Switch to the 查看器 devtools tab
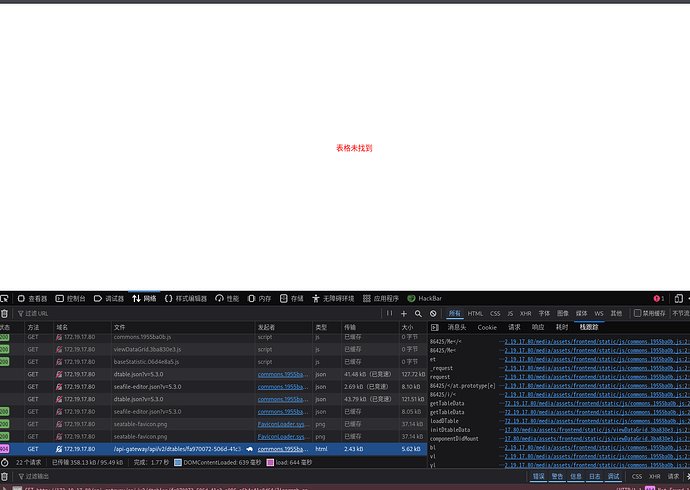690x490 pixels. click(32, 299)
